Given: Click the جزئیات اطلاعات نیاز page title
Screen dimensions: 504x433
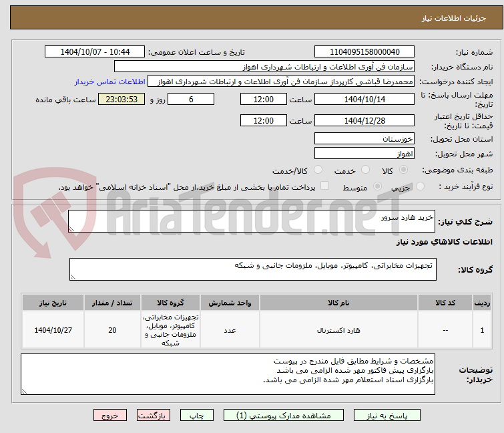Looking at the screenshot, I should pos(453,18).
